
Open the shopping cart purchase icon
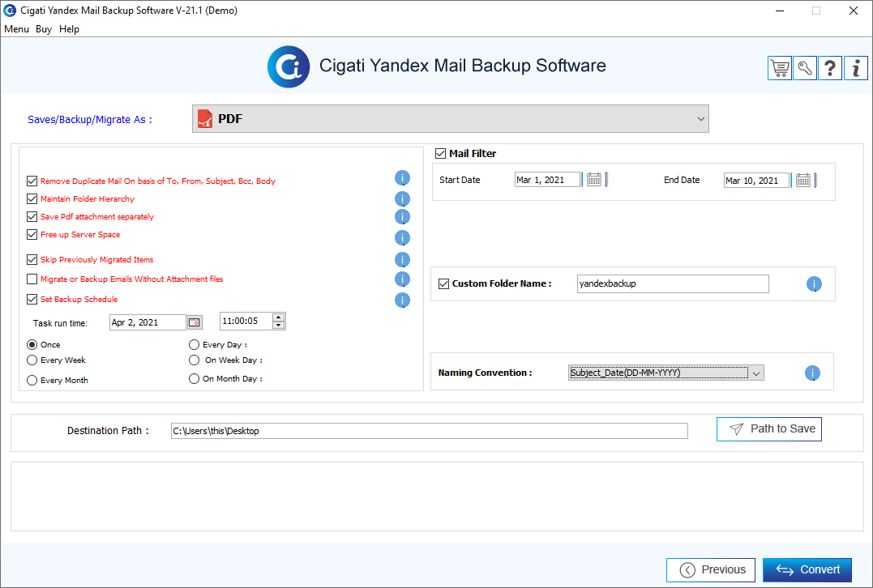click(780, 68)
